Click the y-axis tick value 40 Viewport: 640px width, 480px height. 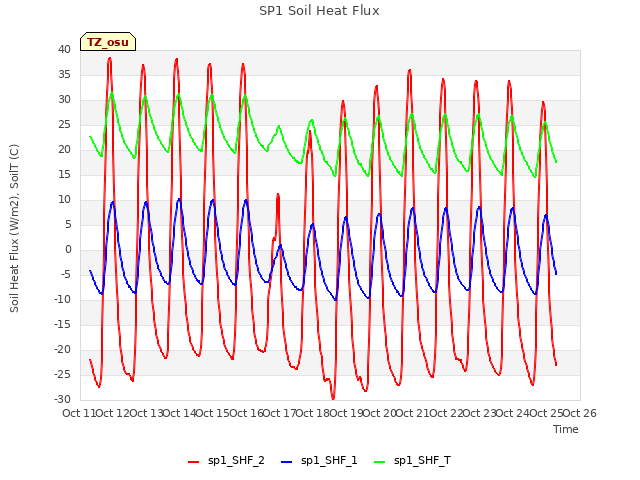[x=64, y=50]
